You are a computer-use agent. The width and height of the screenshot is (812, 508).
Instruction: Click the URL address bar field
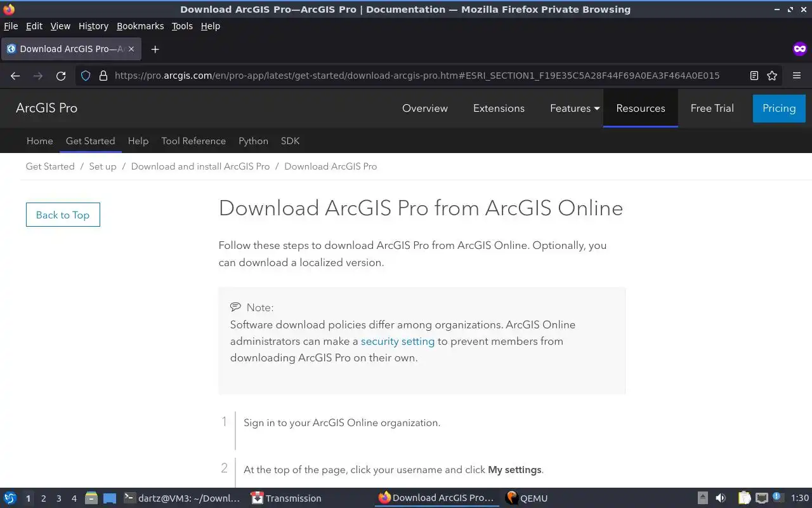[417, 76]
